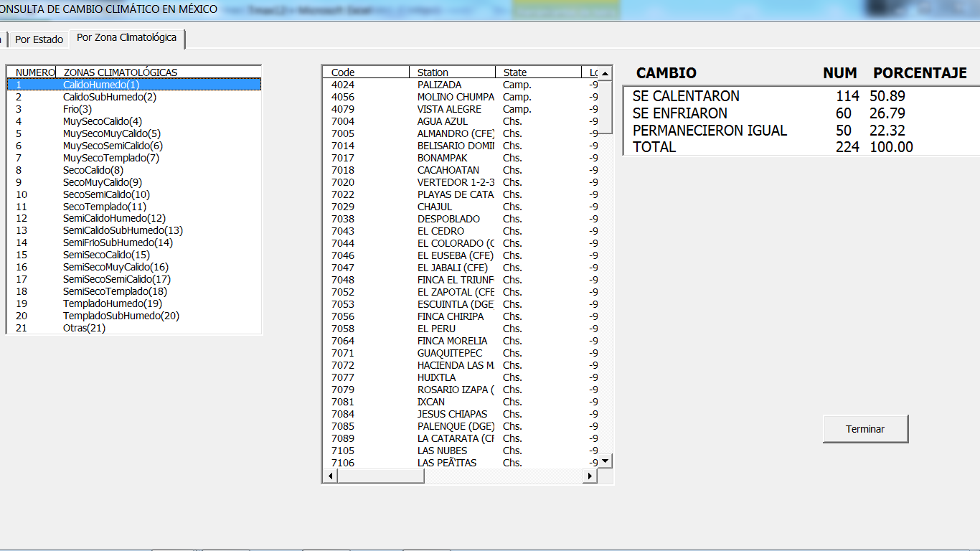Switch to the Por Estado tab
This screenshot has height=551, width=980.
(39, 39)
